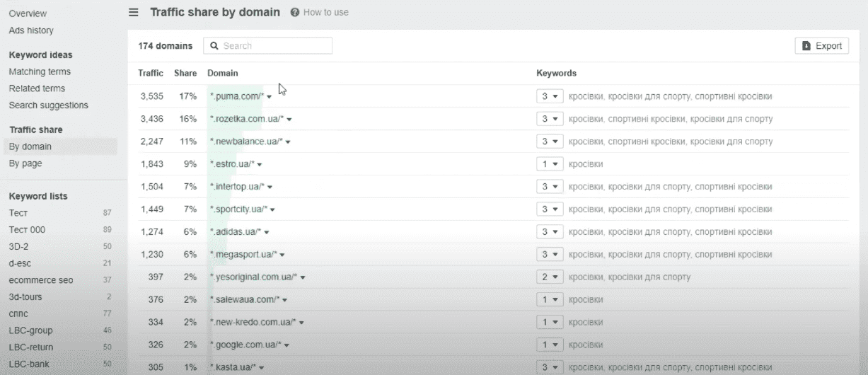Click the 174 domains count label

166,46
